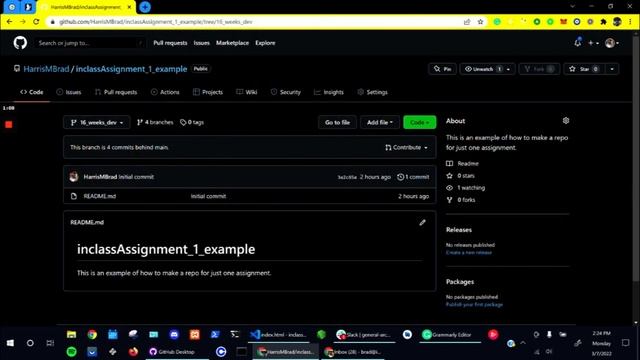This screenshot has height=360, width=640.
Task: Open the notifications bell
Action: tap(578, 42)
